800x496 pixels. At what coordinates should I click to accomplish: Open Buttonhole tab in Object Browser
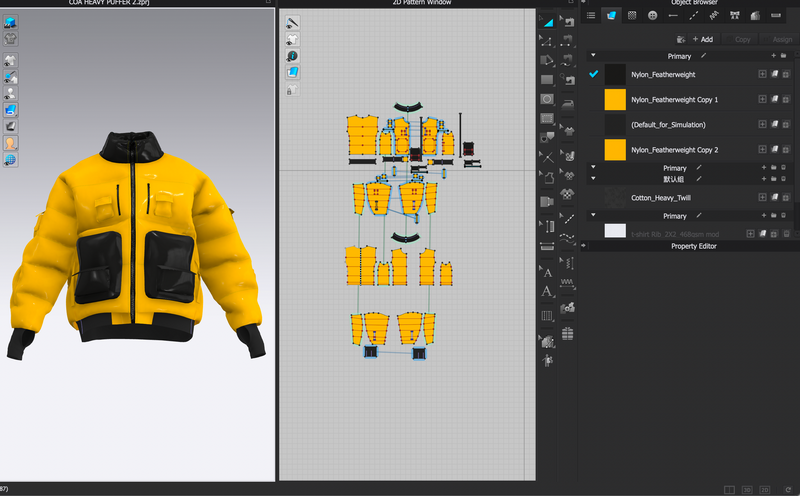point(673,15)
